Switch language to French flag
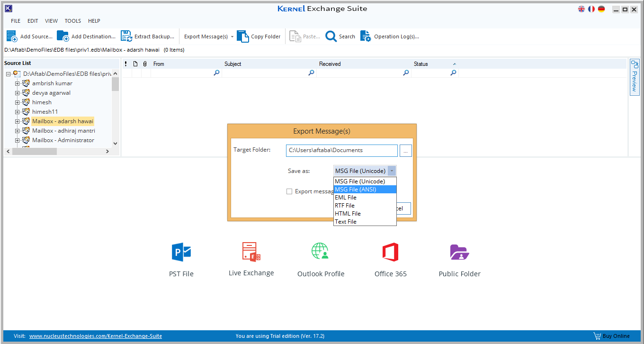The width and height of the screenshot is (644, 344). [591, 9]
